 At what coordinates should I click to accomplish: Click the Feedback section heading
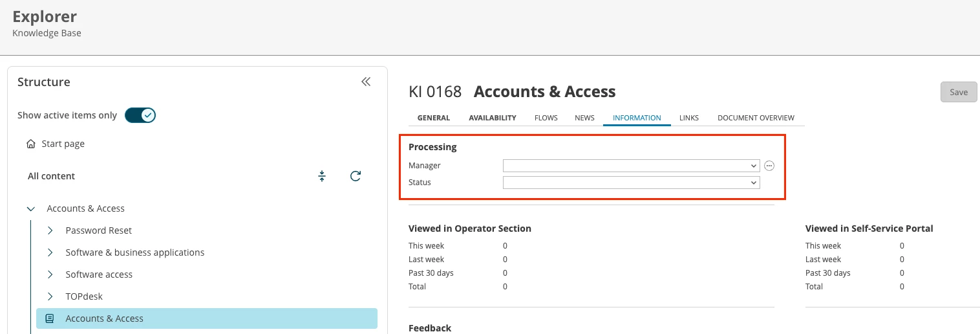click(x=430, y=328)
